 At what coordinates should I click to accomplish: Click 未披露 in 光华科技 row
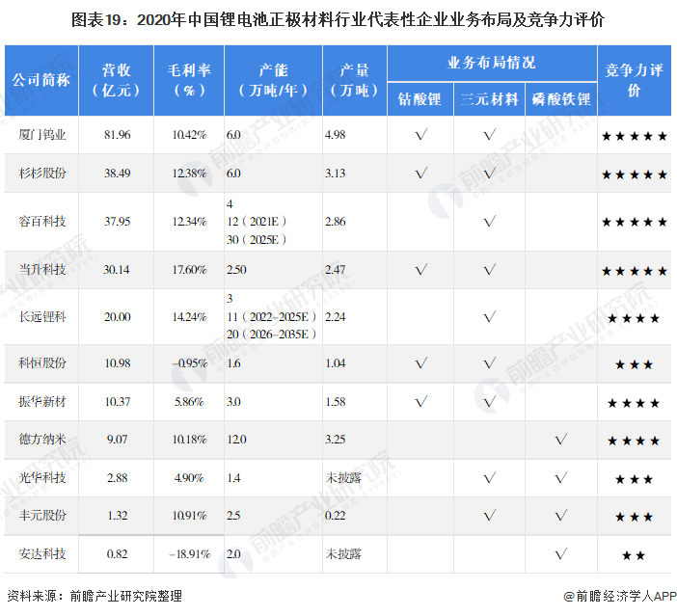tap(343, 478)
